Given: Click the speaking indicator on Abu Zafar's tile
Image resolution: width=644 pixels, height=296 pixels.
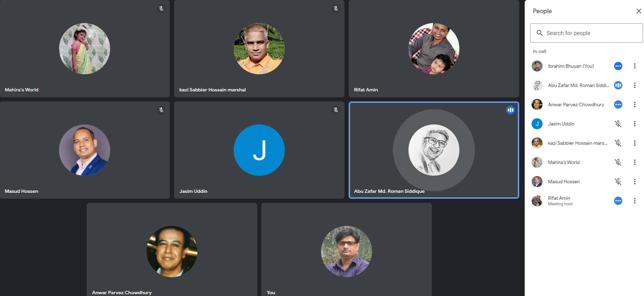Looking at the screenshot, I should tap(510, 110).
